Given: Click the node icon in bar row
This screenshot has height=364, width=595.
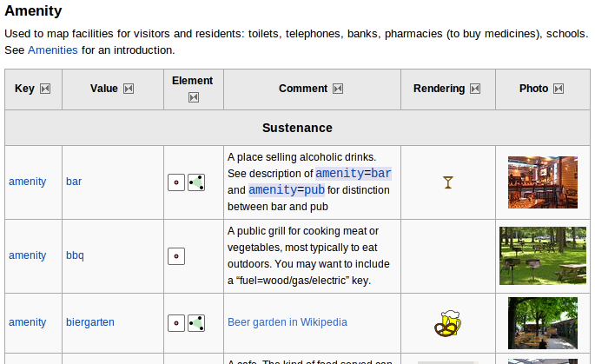Looking at the screenshot, I should pos(176,182).
